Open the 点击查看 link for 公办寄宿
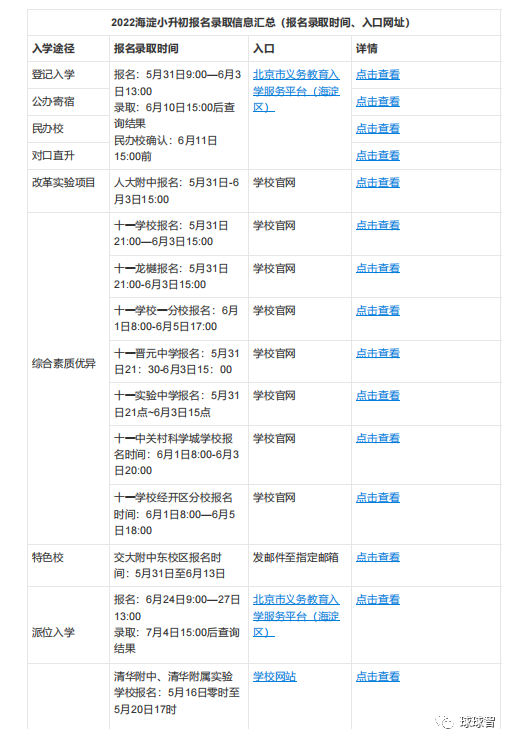The height and width of the screenshot is (744, 512). [x=378, y=102]
